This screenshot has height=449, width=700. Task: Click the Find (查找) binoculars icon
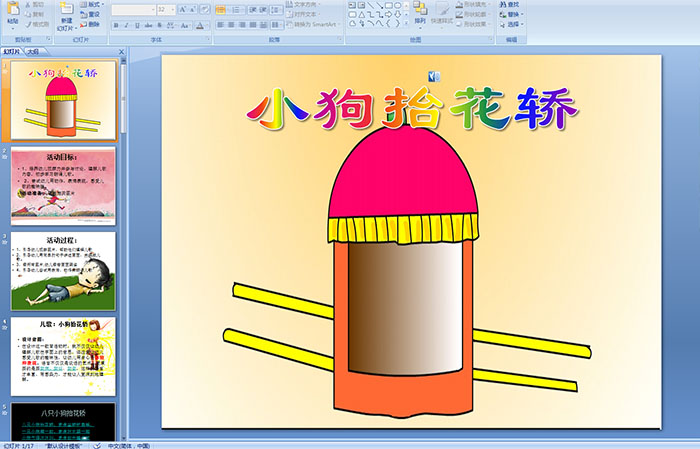pos(503,4)
